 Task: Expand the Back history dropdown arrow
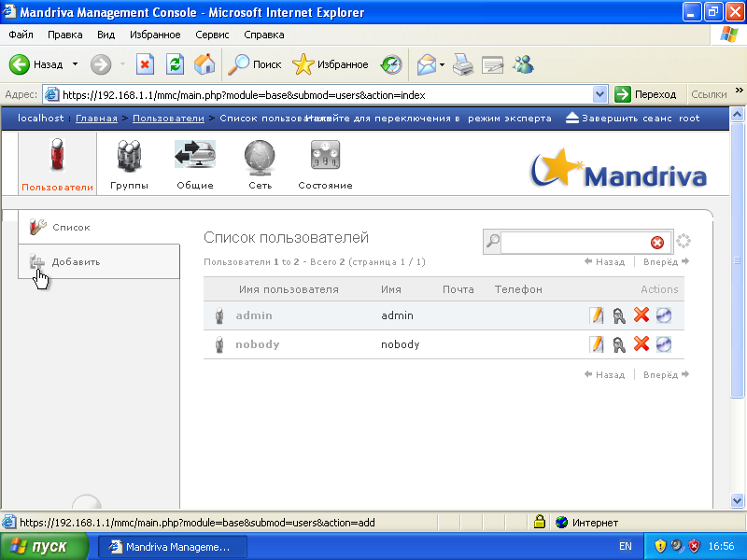(x=75, y=63)
